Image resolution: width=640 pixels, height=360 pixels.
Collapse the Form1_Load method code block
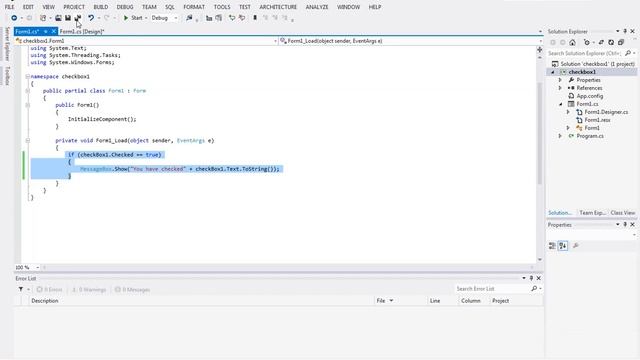[27, 140]
